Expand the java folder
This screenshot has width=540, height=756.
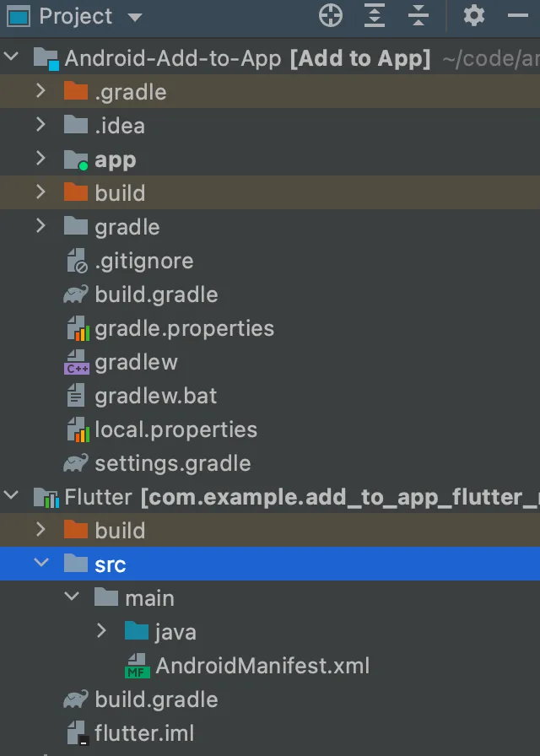coord(101,631)
